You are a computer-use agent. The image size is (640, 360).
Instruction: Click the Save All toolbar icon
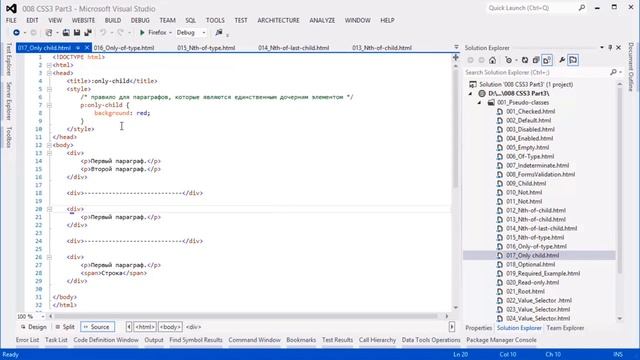(88, 32)
